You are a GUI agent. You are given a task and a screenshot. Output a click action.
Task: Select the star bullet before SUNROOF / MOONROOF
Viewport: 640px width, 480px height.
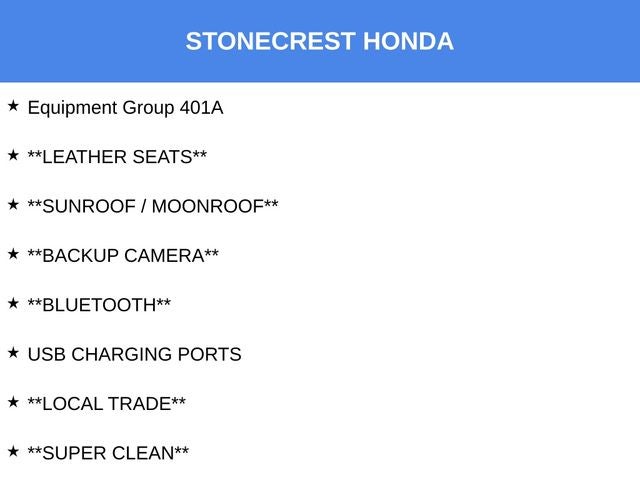[13, 204]
